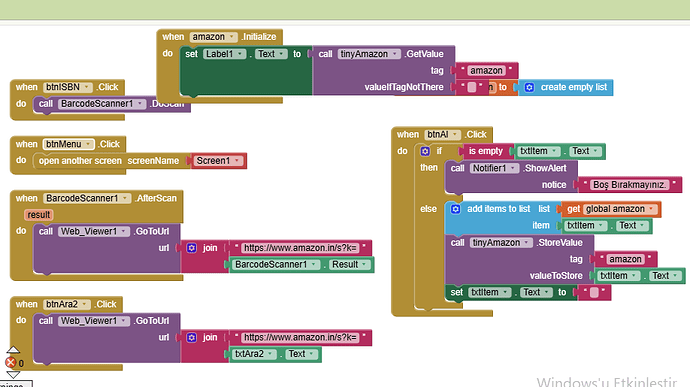The width and height of the screenshot is (690, 387).
Task: Open the Screen1 screen name dropdown
Action: (237, 161)
